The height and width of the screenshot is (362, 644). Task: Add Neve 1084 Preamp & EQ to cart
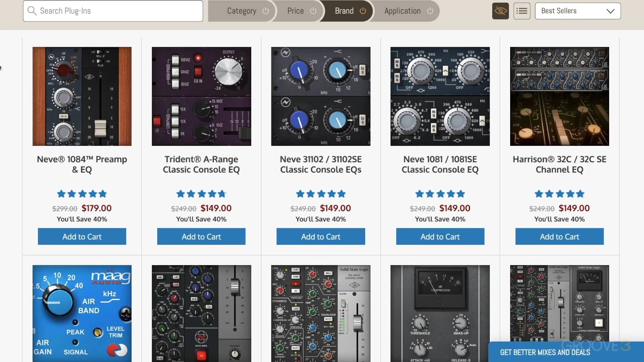coord(82,237)
